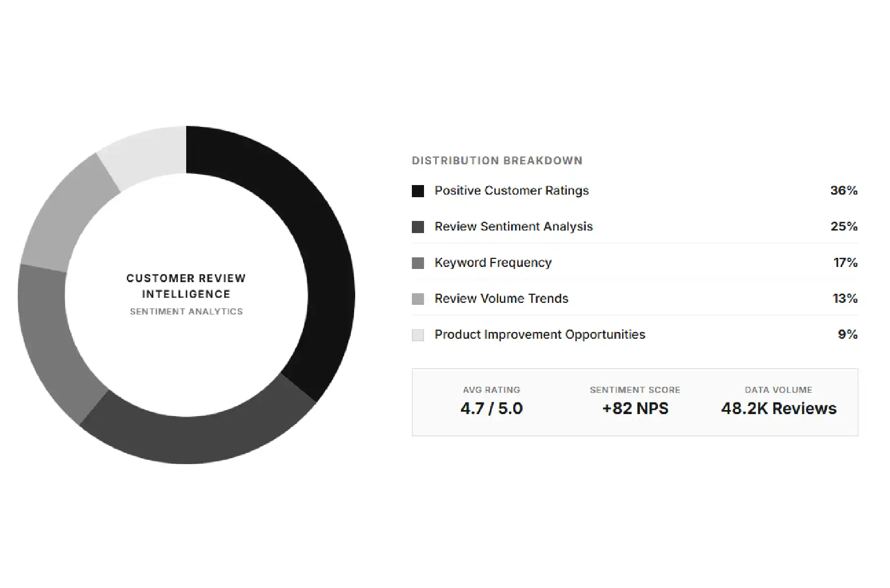Image resolution: width=890 pixels, height=588 pixels.
Task: Click the Keyword Frequency label
Action: pos(493,262)
